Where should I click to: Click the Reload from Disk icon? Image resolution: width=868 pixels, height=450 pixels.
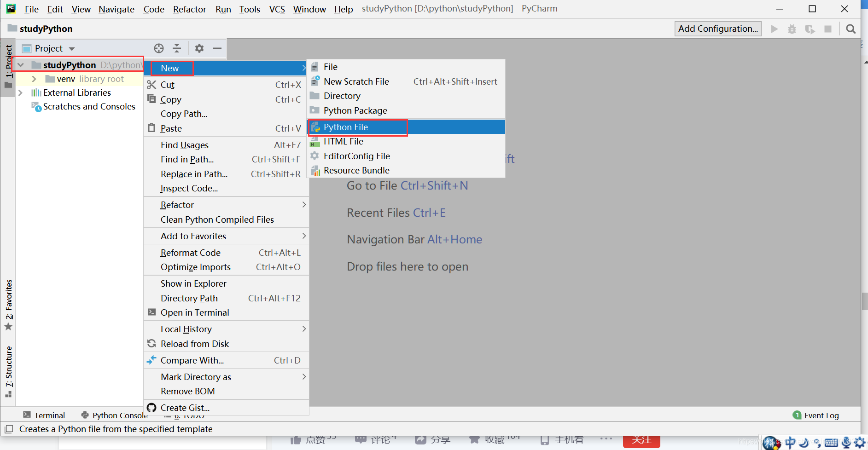(x=151, y=343)
